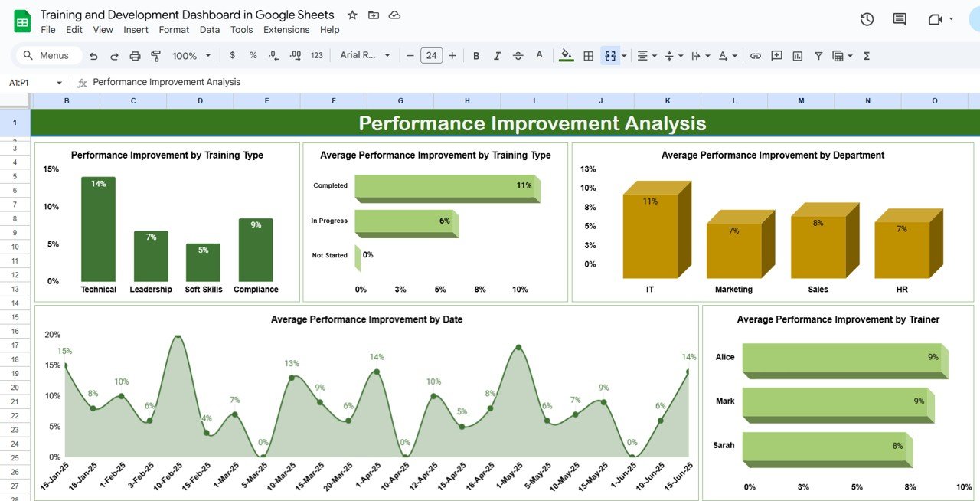Toggle bold formatting
Viewport: 980px width, 501px height.
(x=476, y=56)
